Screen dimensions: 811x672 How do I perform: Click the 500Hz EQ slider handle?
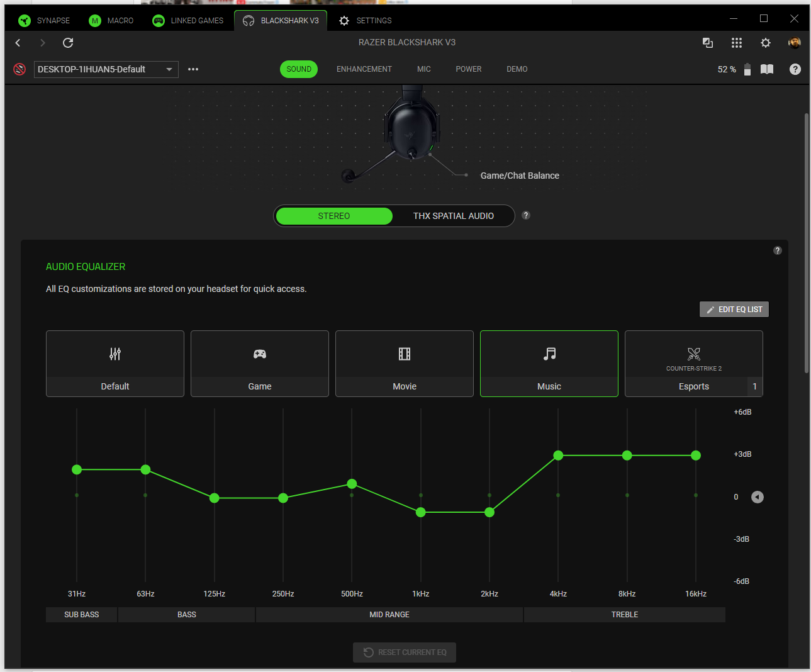pos(352,484)
